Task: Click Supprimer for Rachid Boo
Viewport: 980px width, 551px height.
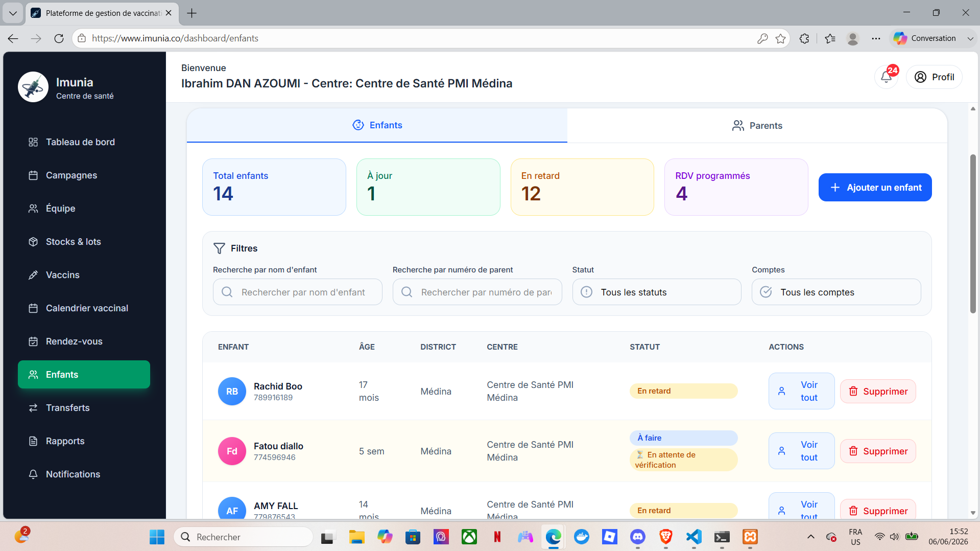Action: (878, 392)
